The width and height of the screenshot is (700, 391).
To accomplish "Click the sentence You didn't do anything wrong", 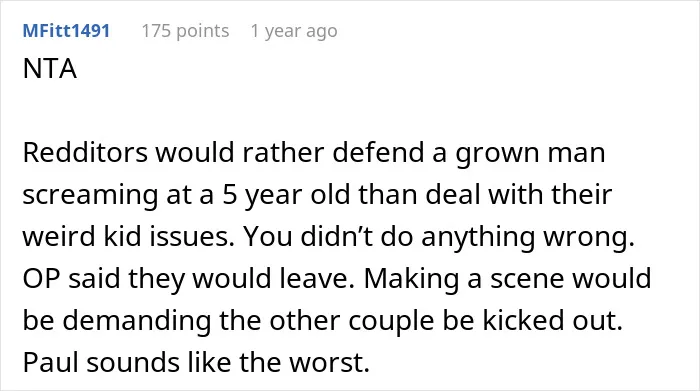I will coord(439,237).
